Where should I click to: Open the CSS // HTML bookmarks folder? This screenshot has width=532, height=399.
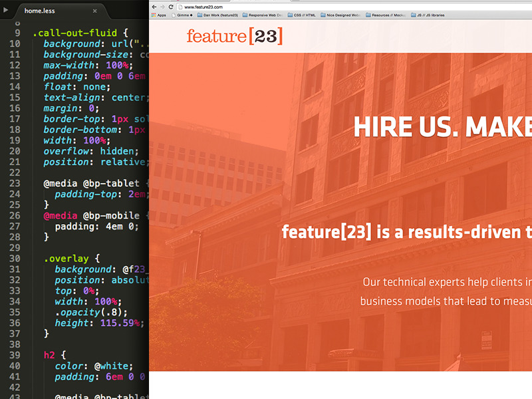coord(302,15)
